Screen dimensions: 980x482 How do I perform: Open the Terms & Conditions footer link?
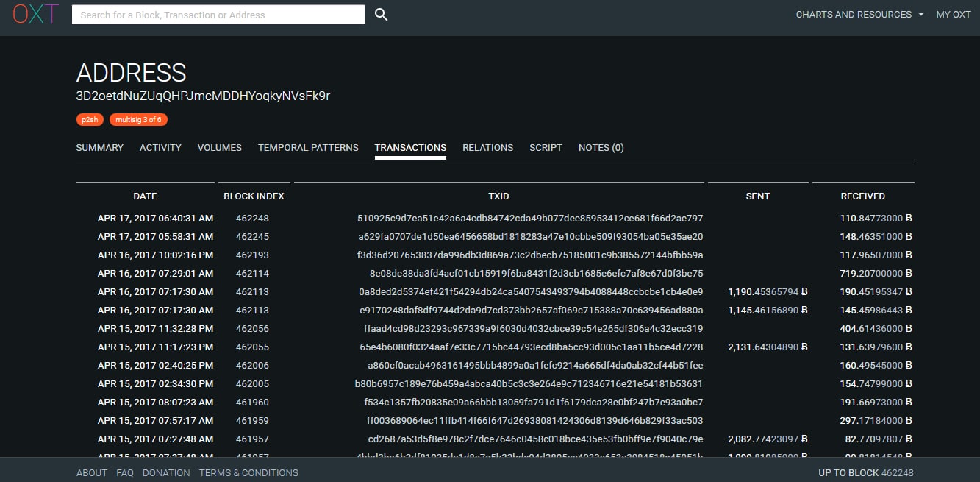point(248,473)
